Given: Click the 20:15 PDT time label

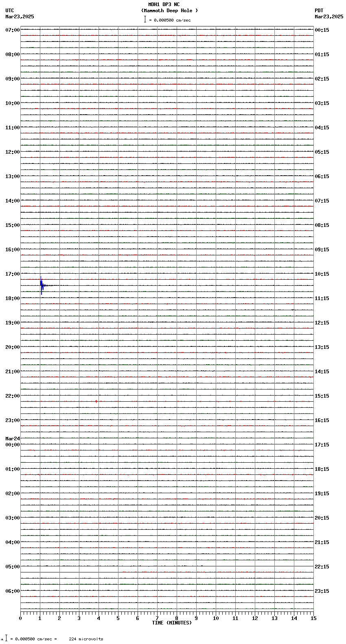Looking at the screenshot, I should [322, 518].
